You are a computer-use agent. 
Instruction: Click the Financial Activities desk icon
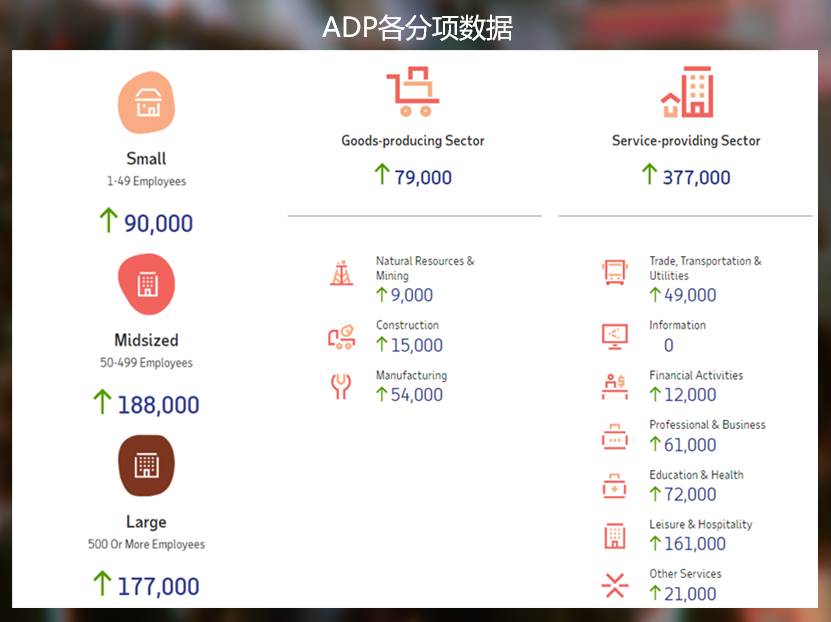pyautogui.click(x=615, y=386)
